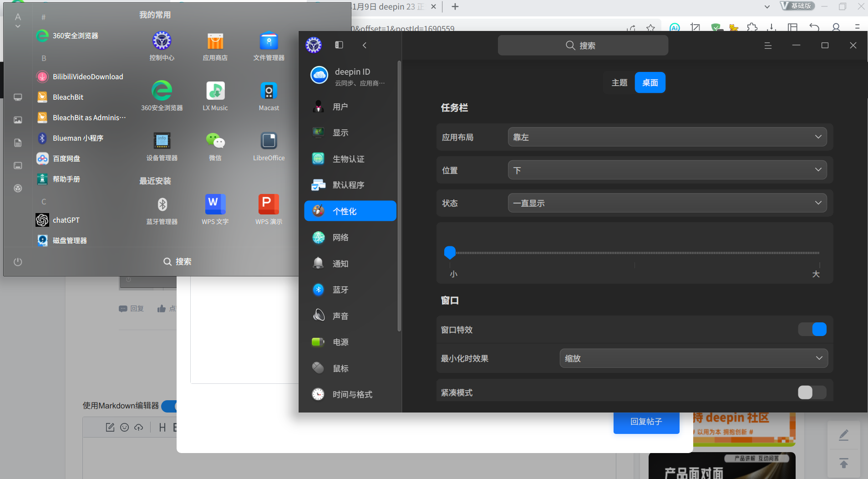
Task: Open the computer shortcut in launcher sidebar
Action: (x=18, y=97)
